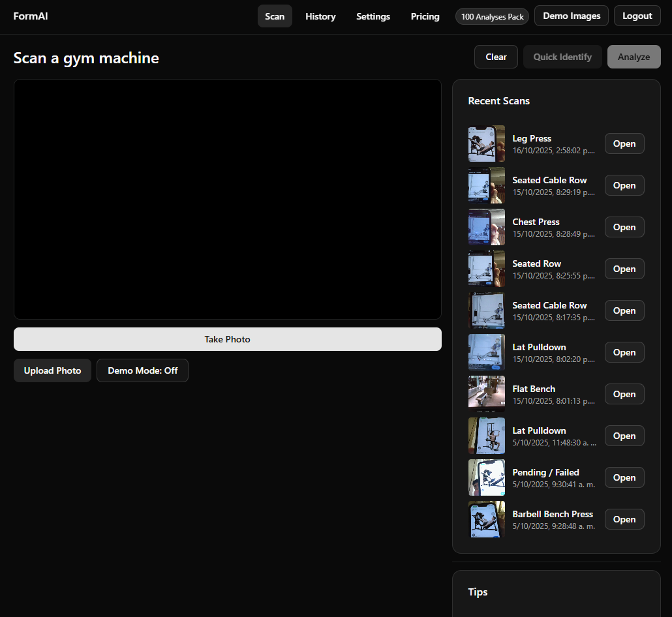Viewport: 672px width, 617px height.
Task: Click the Chest Press thumbnail
Action: point(487,227)
